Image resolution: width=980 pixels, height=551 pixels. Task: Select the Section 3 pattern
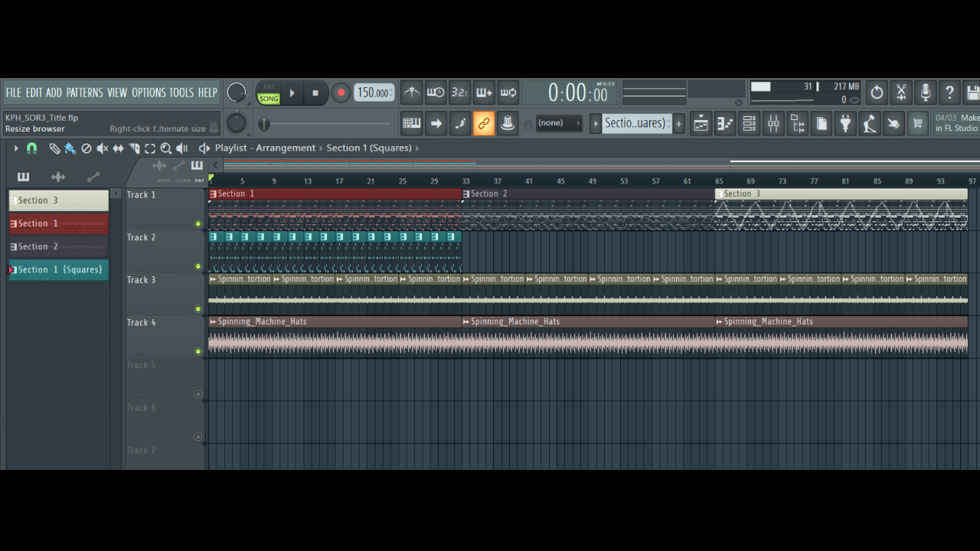pyautogui.click(x=59, y=201)
